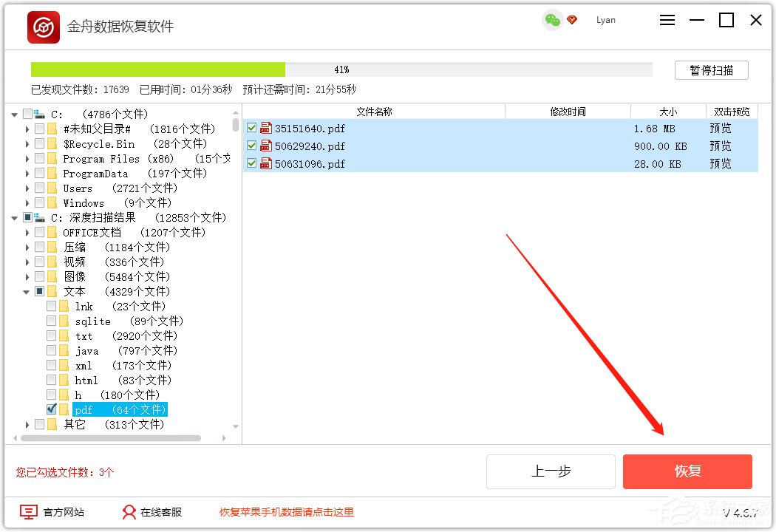Uncheck the pdf folder checkbox

[x=52, y=409]
